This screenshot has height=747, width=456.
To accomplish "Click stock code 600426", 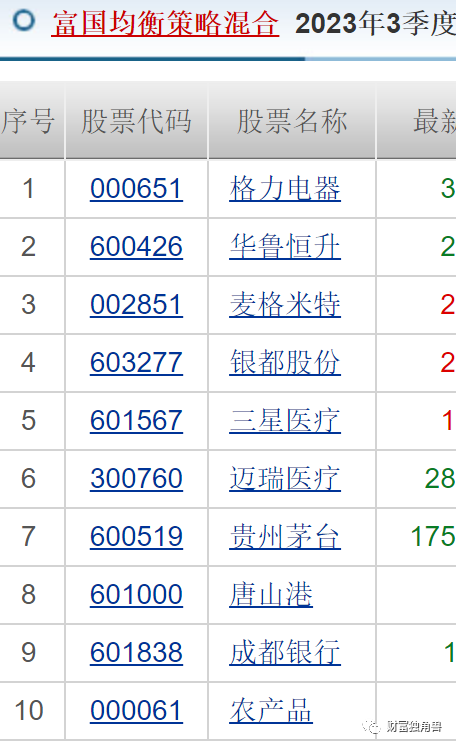I will (137, 247).
